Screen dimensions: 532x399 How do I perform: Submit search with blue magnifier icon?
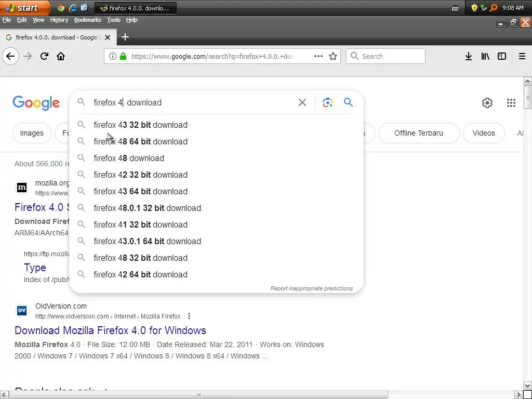tap(349, 102)
